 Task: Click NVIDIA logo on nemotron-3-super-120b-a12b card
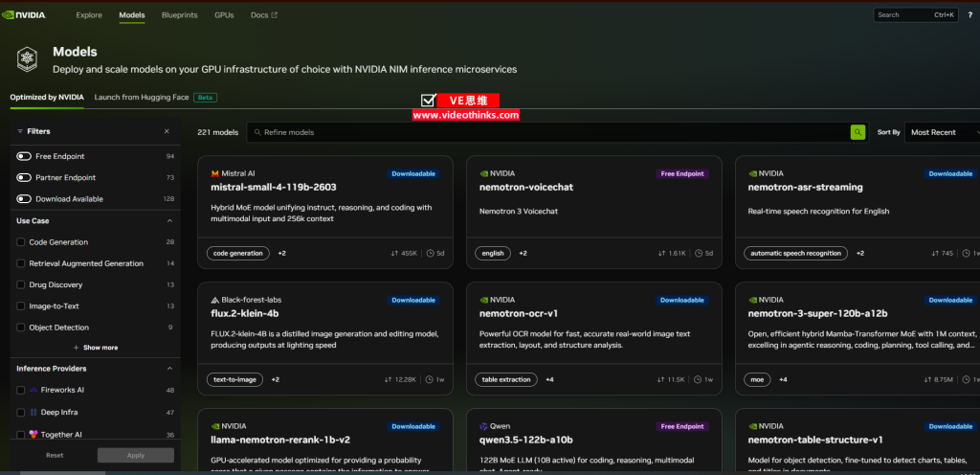pos(752,300)
